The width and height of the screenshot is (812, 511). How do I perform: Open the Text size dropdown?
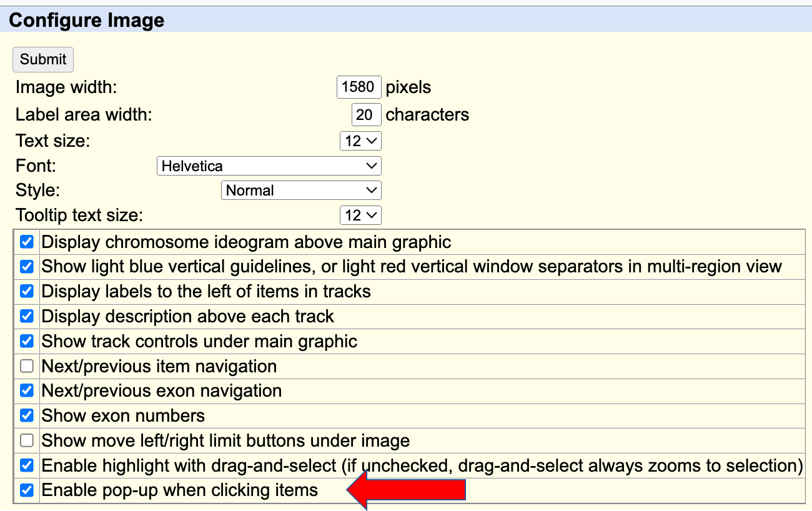click(x=360, y=141)
